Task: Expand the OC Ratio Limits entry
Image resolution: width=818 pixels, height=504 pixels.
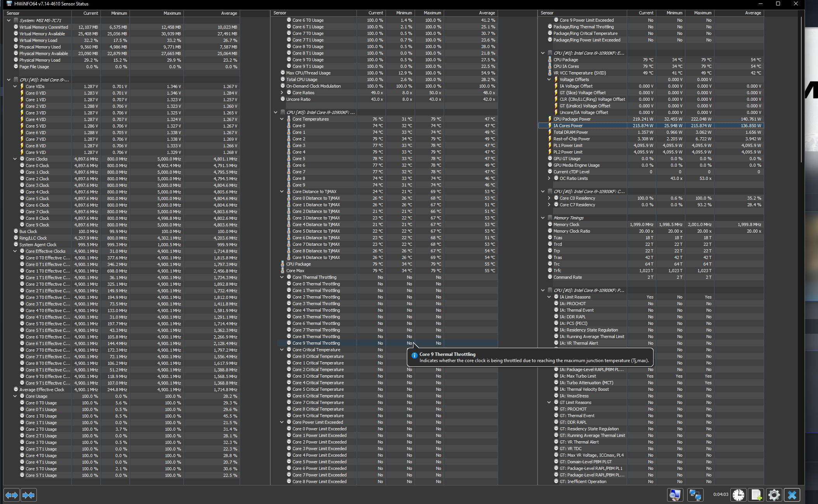Action: [x=549, y=178]
